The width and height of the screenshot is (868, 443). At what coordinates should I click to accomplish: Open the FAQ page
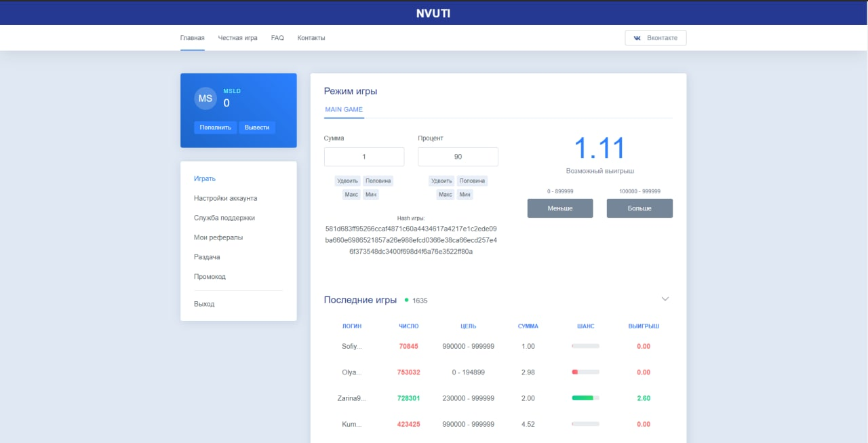pyautogui.click(x=277, y=38)
